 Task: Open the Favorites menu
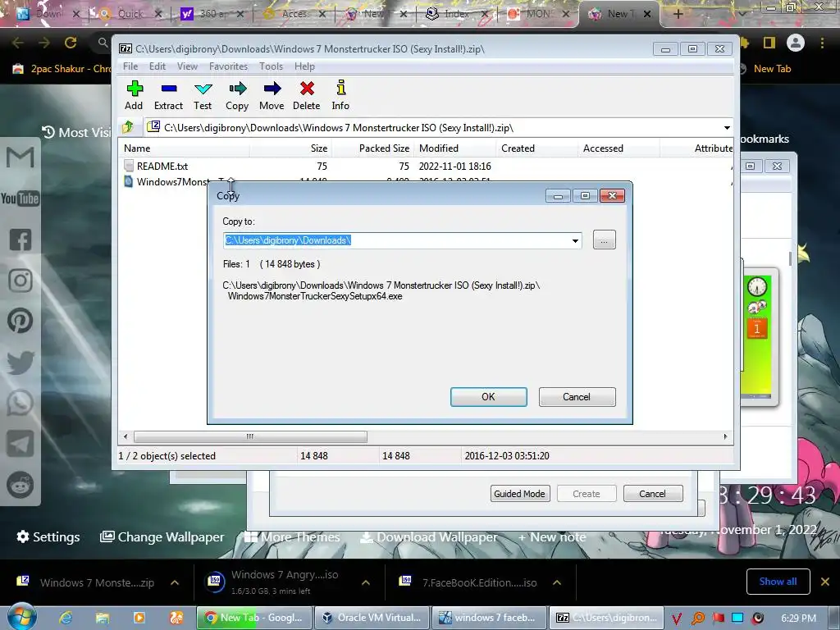tap(228, 66)
